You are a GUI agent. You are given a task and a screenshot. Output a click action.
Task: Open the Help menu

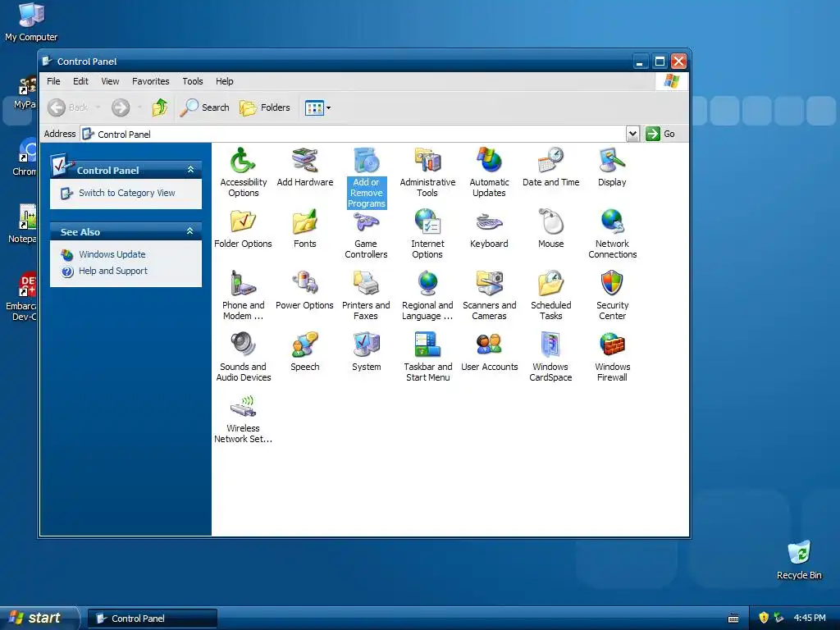tap(225, 81)
